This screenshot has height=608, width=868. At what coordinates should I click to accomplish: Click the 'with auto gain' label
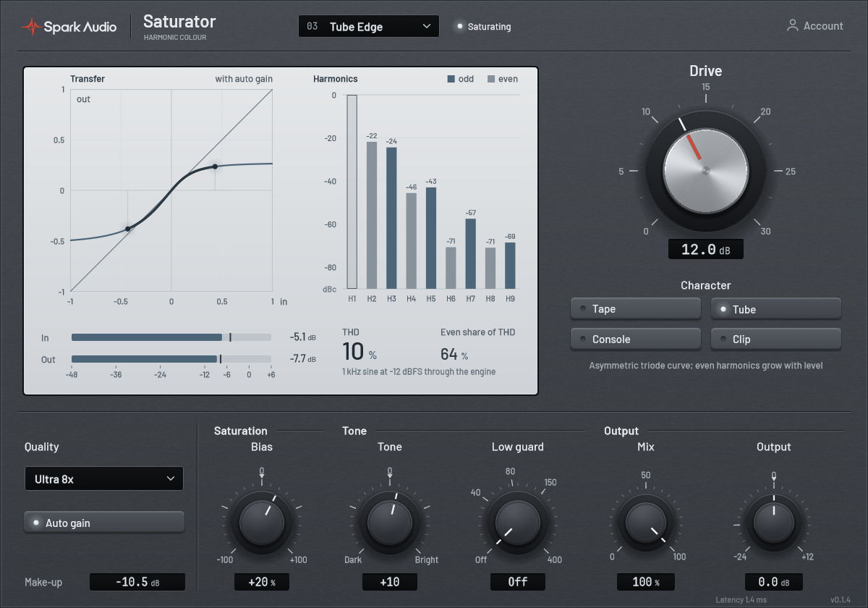[244, 79]
